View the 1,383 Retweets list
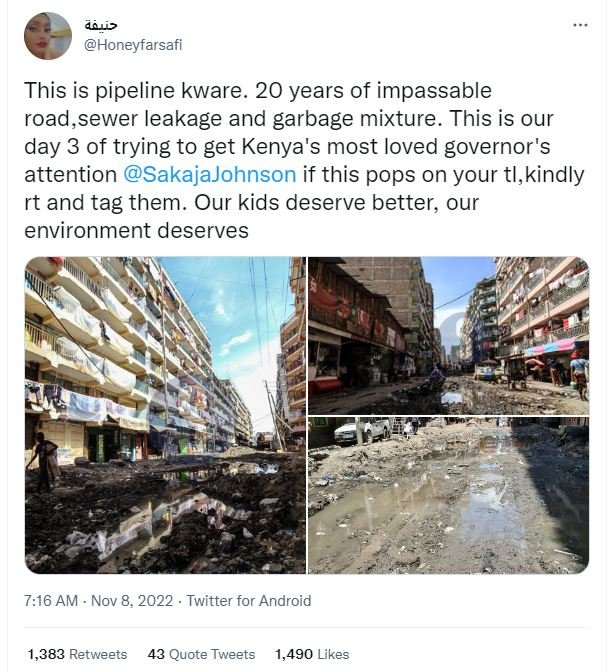Screen dimensions: 610x672 click(x=77, y=654)
